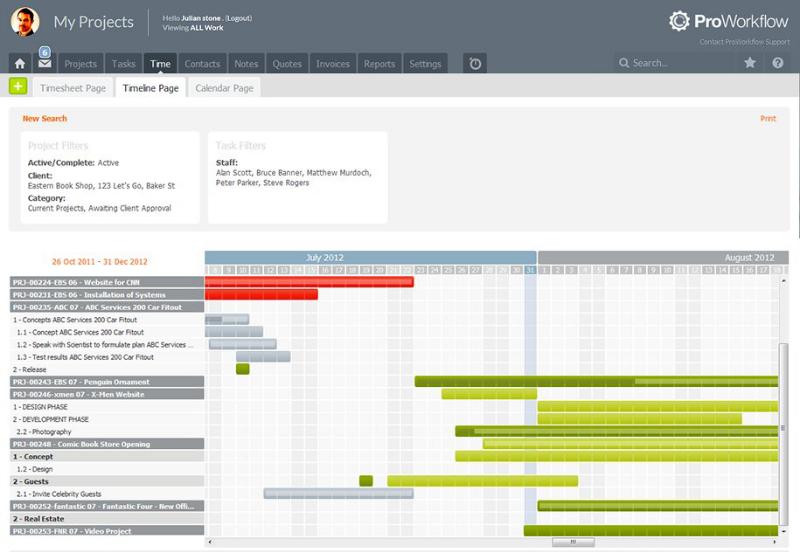Open the Settings tab
Screen dimensions: 800x552
[425, 64]
